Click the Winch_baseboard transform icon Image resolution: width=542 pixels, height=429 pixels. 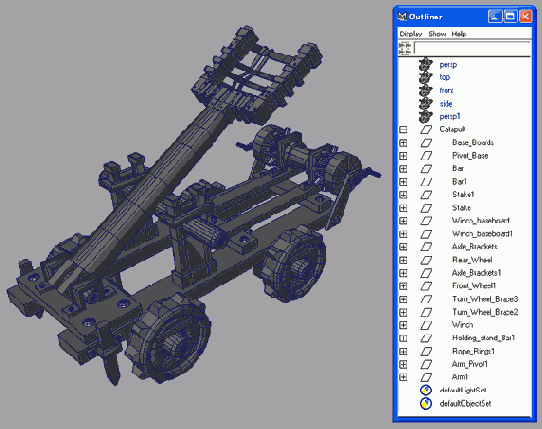[426, 221]
